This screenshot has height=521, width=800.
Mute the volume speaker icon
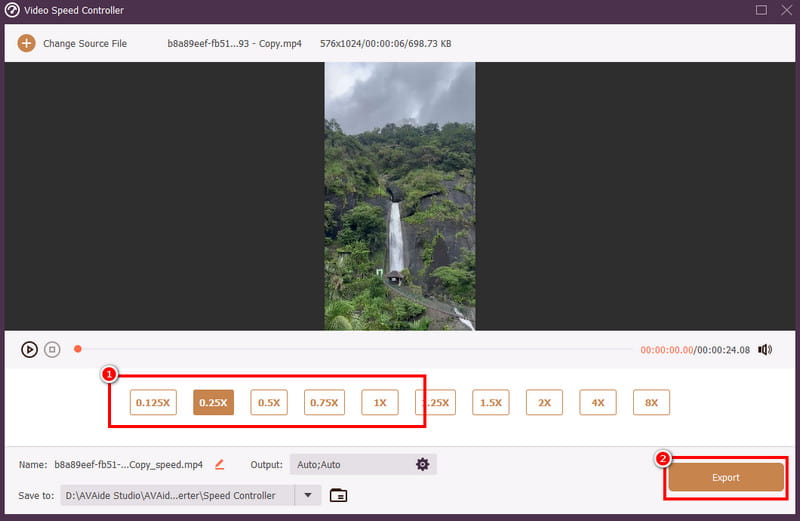click(x=765, y=349)
